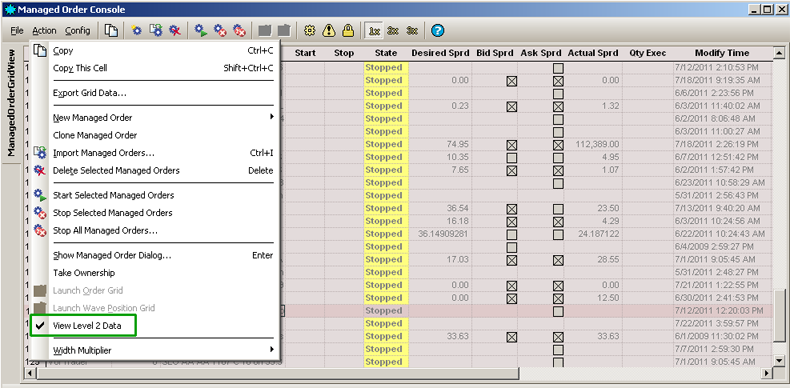Sort by the Modify Time column header
This screenshot has width=790, height=388.
pyautogui.click(x=722, y=53)
